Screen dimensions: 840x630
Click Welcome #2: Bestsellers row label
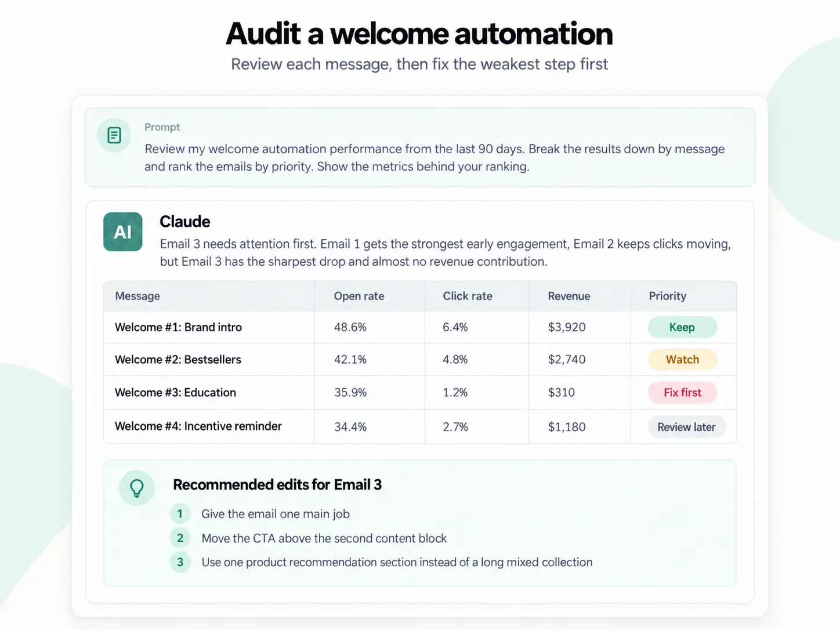point(178,360)
